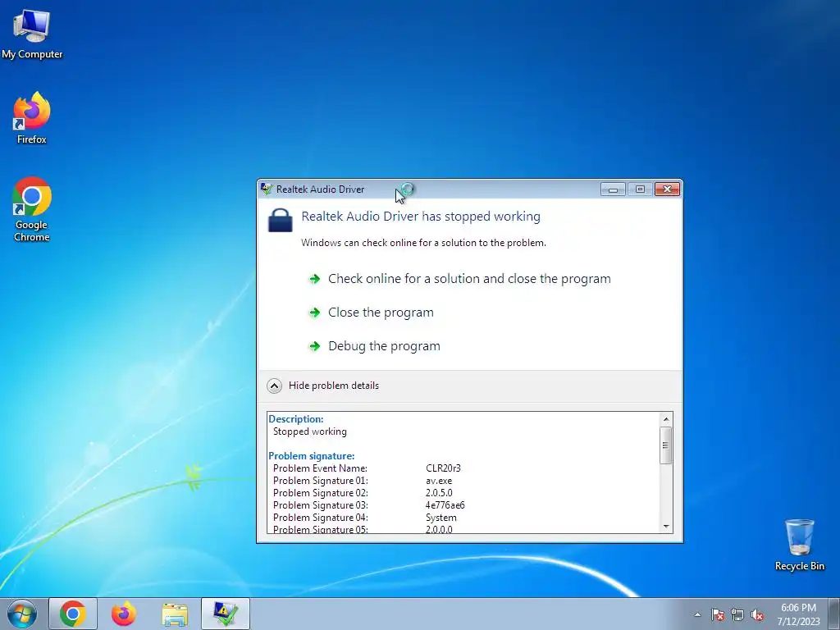
Task: Click the Problem Signature 01 label
Action: pyautogui.click(x=321, y=481)
